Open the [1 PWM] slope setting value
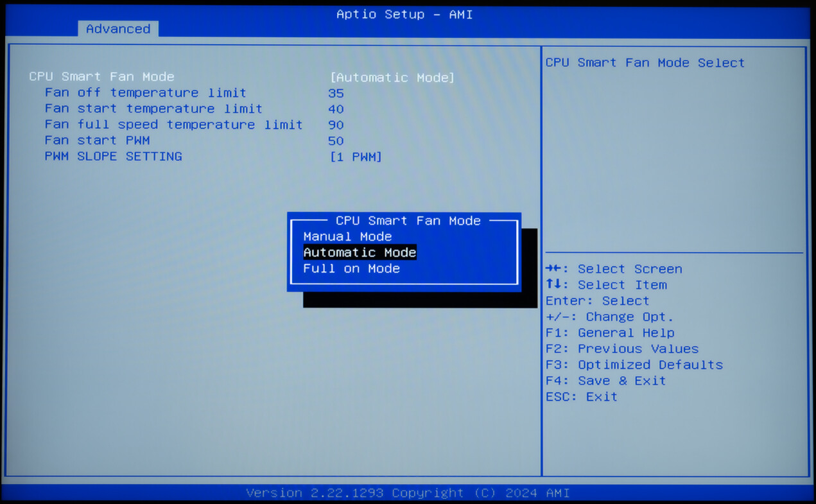The width and height of the screenshot is (816, 504). pyautogui.click(x=356, y=157)
